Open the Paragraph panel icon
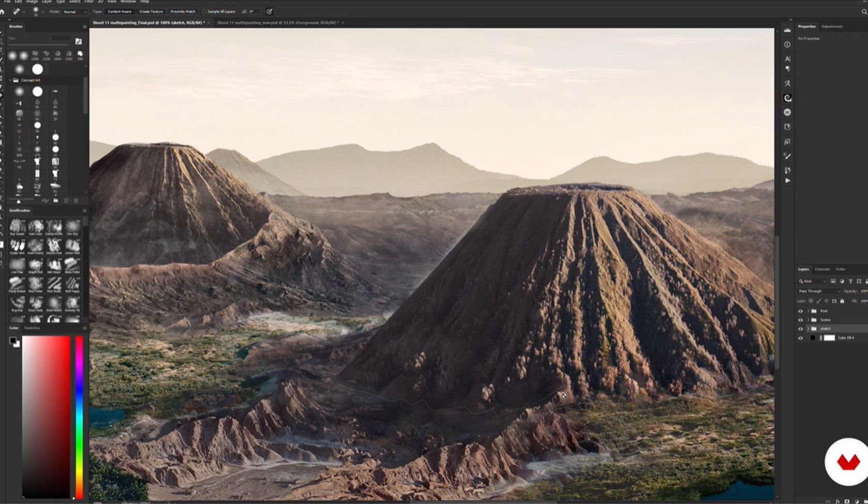The image size is (868, 504). [787, 69]
